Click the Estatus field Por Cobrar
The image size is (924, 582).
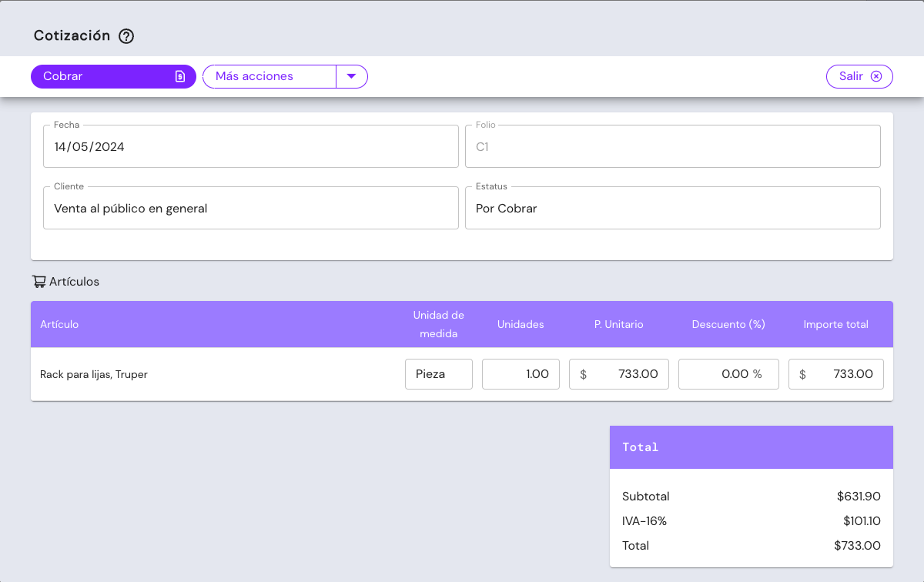[x=672, y=208]
